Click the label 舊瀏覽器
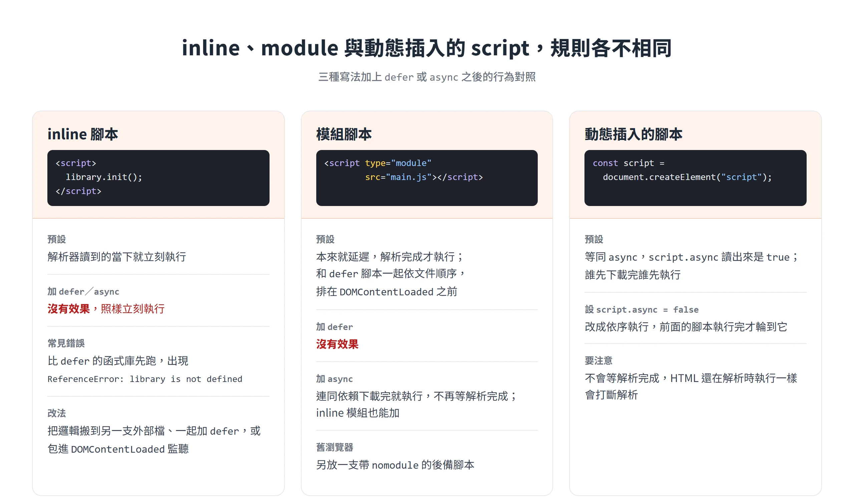854x504 pixels. (335, 448)
